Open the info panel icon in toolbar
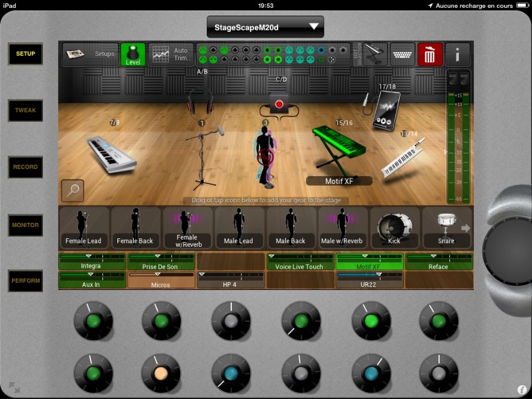The width and height of the screenshot is (532, 399). click(458, 55)
